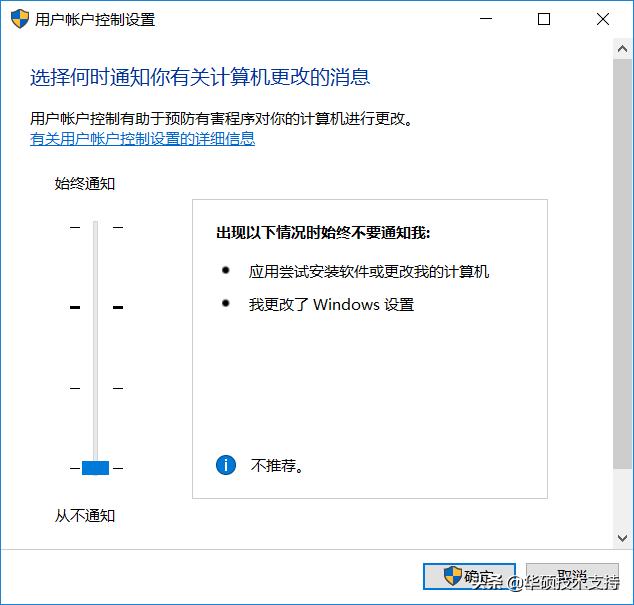The width and height of the screenshot is (634, 605).
Task: Maximize the UAC settings window
Action: [544, 19]
